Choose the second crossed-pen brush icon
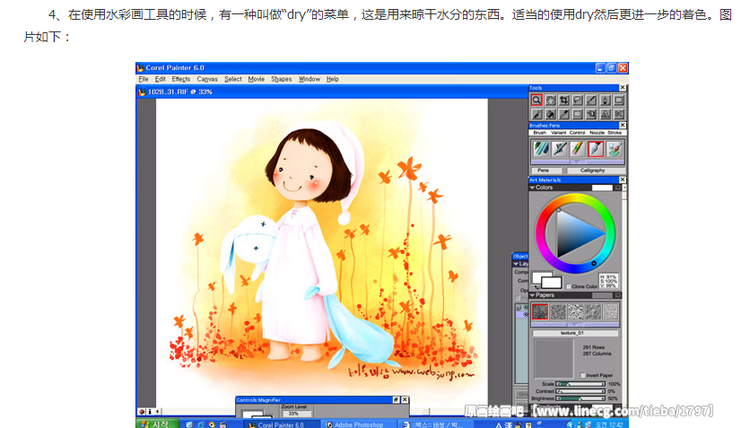This screenshot has width=750, height=428. (x=559, y=149)
